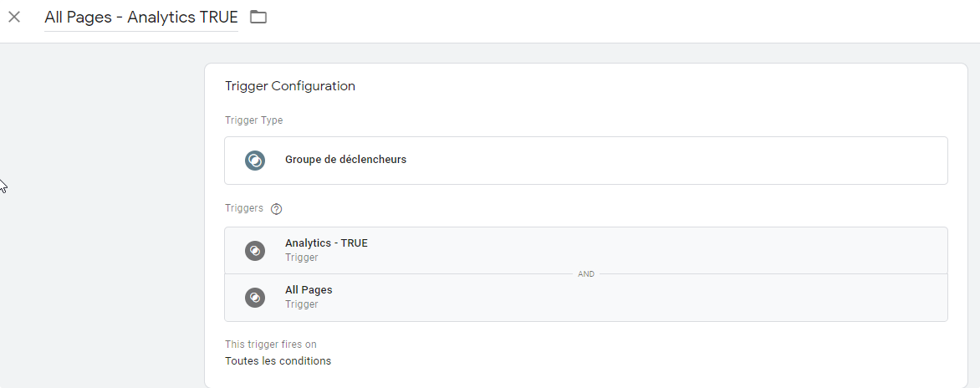The image size is (980, 388).
Task: Click empty space right of 'Groupe de déclencheurs'
Action: coord(669,160)
